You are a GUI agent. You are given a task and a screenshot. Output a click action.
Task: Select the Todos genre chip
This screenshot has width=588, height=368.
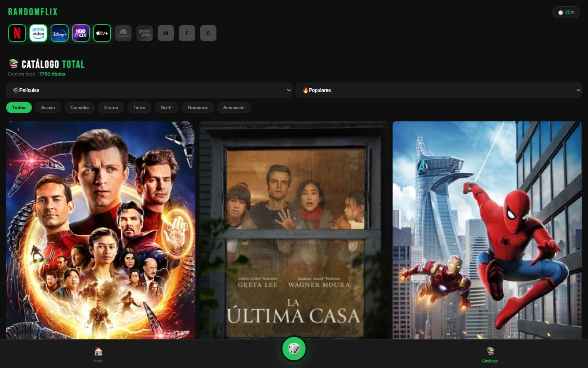[x=19, y=107]
